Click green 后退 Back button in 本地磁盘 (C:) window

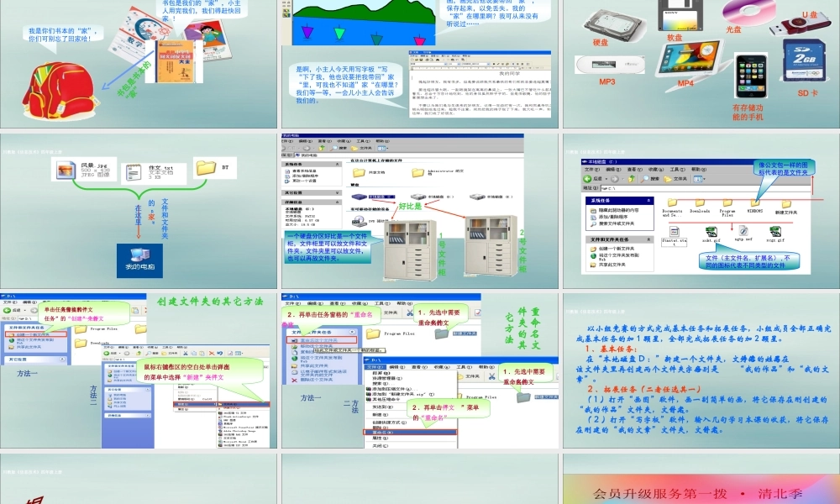coord(593,179)
